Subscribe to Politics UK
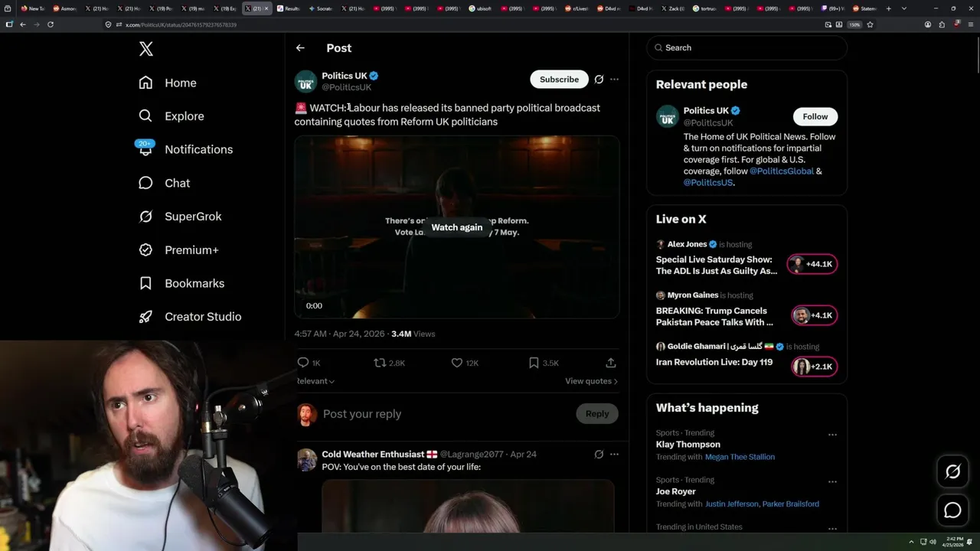The height and width of the screenshot is (551, 980). [559, 79]
